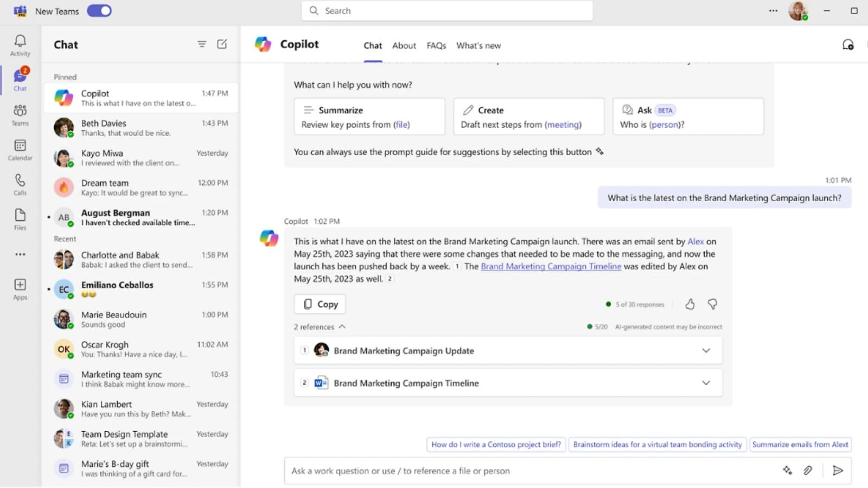Choose 'How do I write a Contoso project brief?' suggestion
The image size is (868, 488).
point(496,445)
